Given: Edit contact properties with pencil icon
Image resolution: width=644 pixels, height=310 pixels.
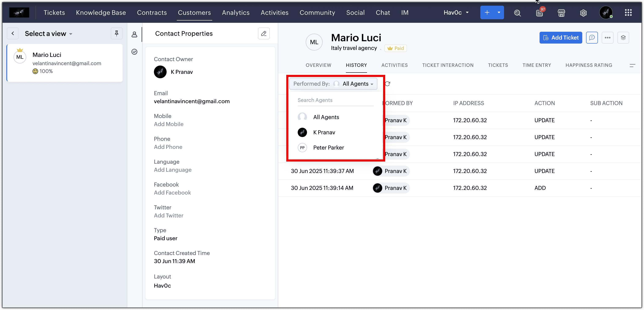Looking at the screenshot, I should (x=264, y=33).
